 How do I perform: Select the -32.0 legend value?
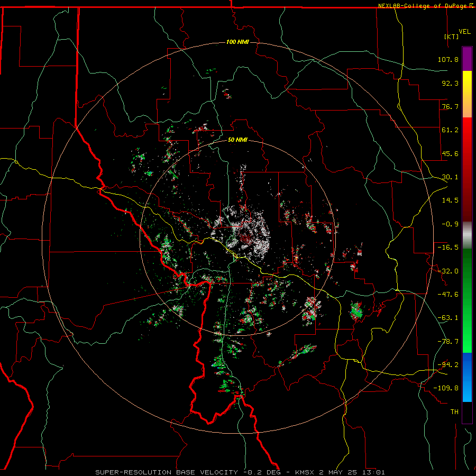pyautogui.click(x=448, y=271)
